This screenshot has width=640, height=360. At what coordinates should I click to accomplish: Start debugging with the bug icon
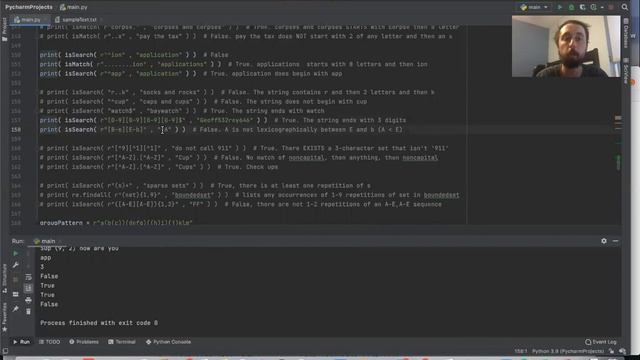click(x=571, y=7)
